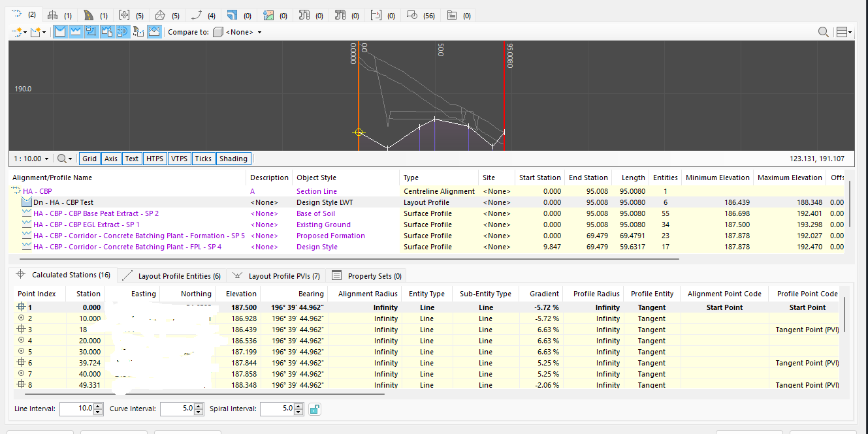
Task: Open the road/corridor tab showing 1 item
Action: (88, 14)
